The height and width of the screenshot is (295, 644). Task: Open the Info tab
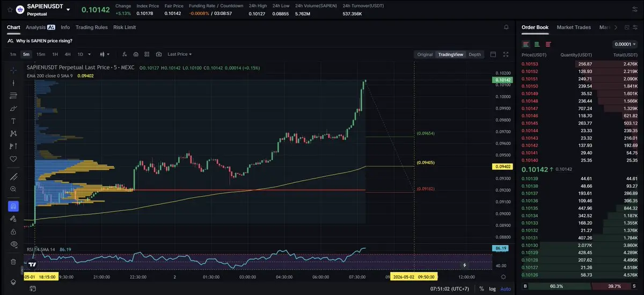(65, 27)
